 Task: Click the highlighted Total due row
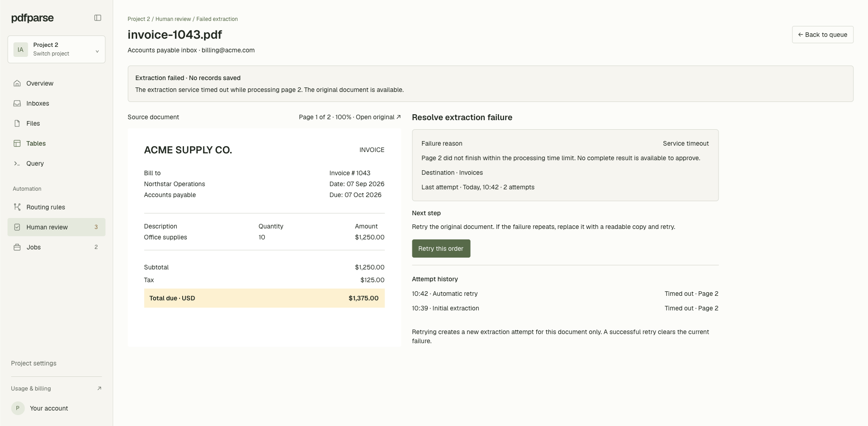tap(264, 298)
